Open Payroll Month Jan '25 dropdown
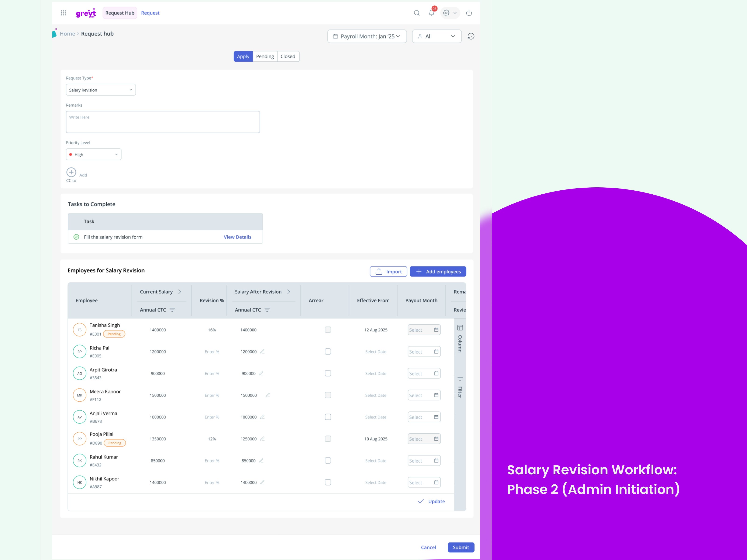747x560 pixels. tap(367, 36)
